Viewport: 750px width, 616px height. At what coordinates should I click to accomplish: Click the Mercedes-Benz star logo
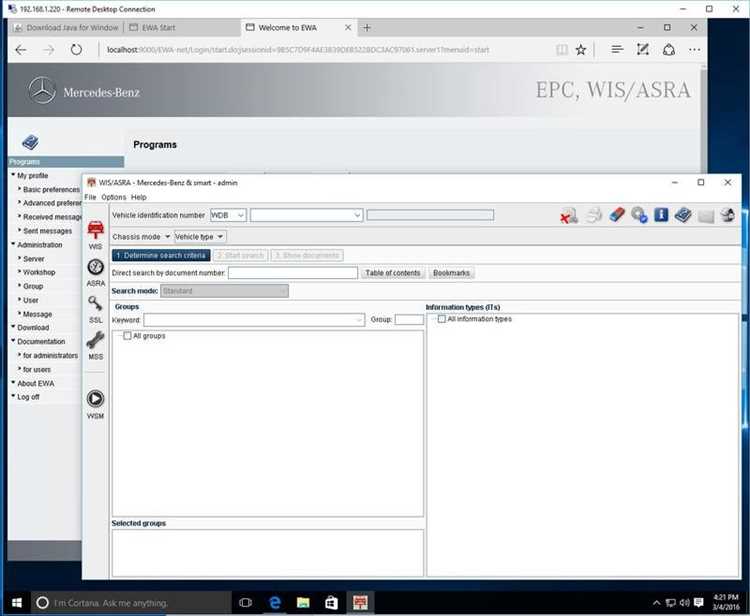42,90
